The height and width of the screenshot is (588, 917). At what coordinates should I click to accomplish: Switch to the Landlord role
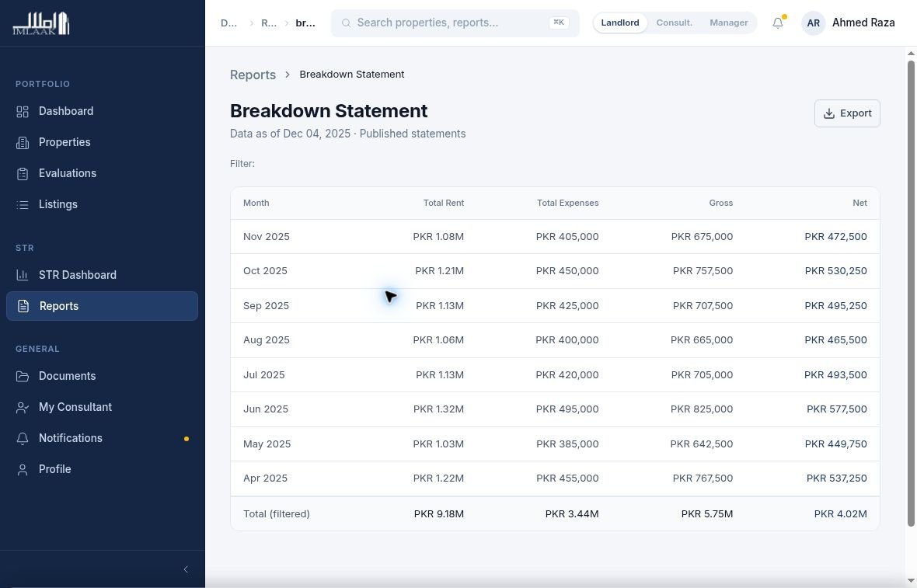coord(620,23)
